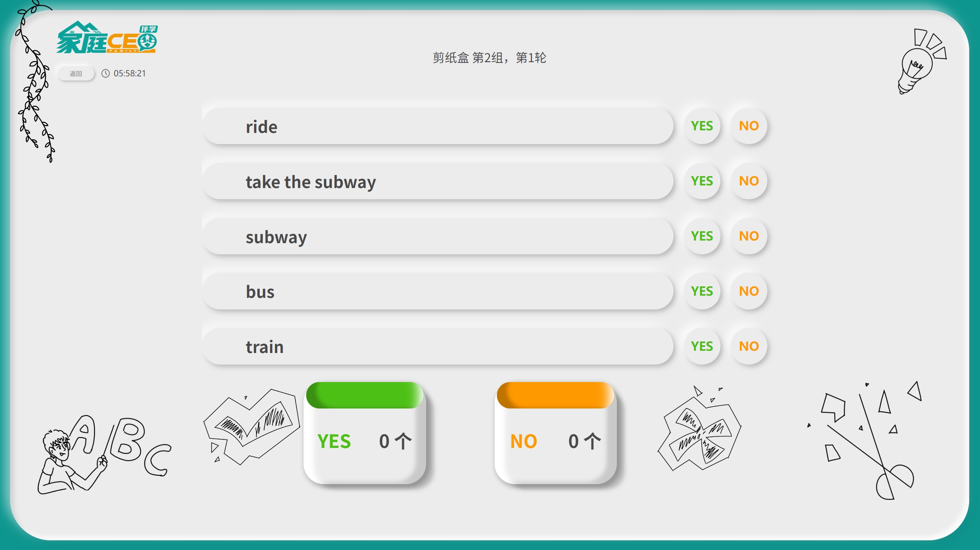Click the checkmark paper sketch icon
Image resolution: width=980 pixels, height=550 pixels.
251,426
